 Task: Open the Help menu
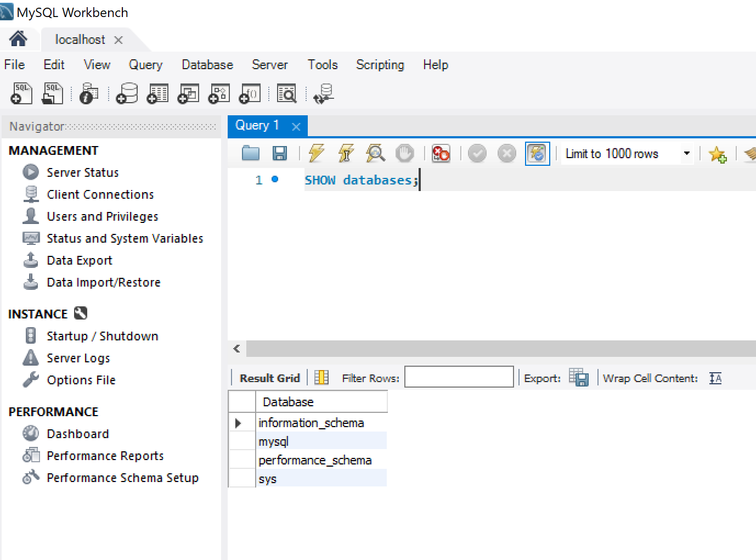[436, 65]
